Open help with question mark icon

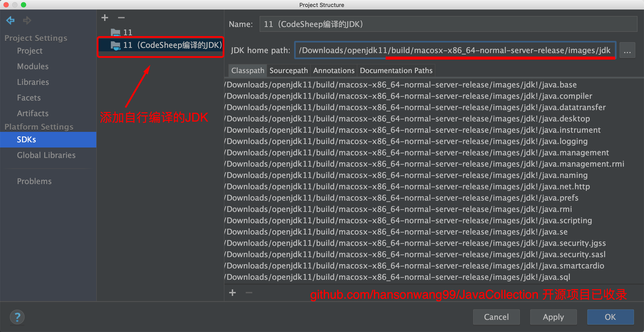[17, 317]
